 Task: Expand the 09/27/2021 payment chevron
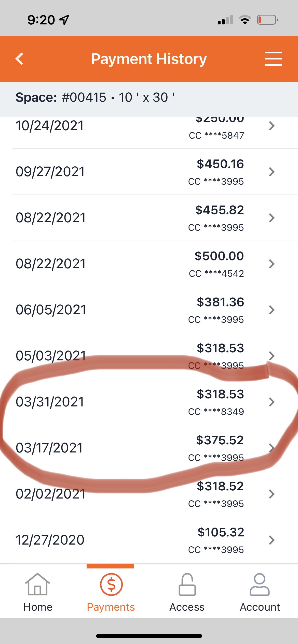(272, 172)
